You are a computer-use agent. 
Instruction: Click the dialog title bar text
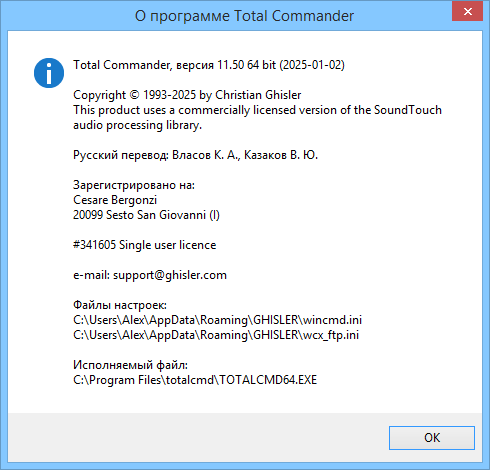click(244, 16)
